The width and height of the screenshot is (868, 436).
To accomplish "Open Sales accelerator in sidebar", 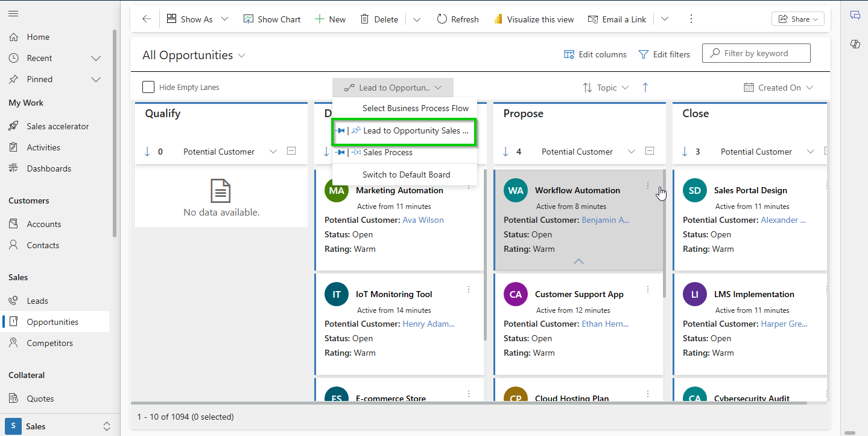I will pyautogui.click(x=57, y=126).
